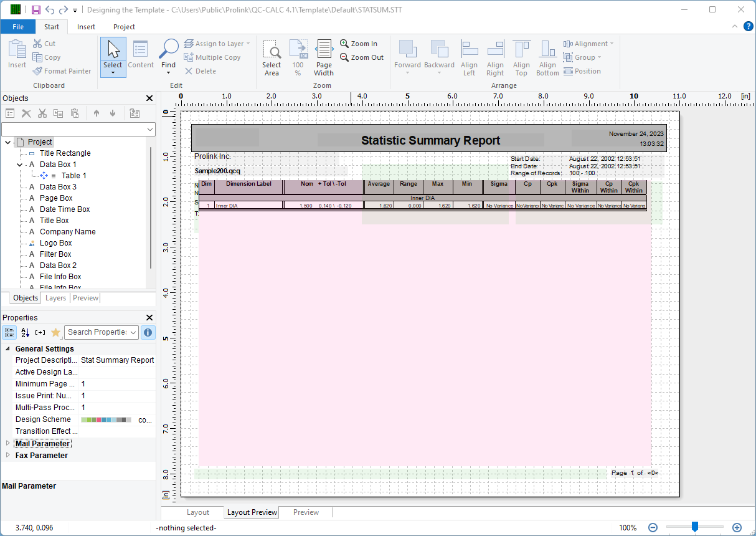756x536 pixels.
Task: Select Title Rectangle in the object tree
Action: click(65, 153)
